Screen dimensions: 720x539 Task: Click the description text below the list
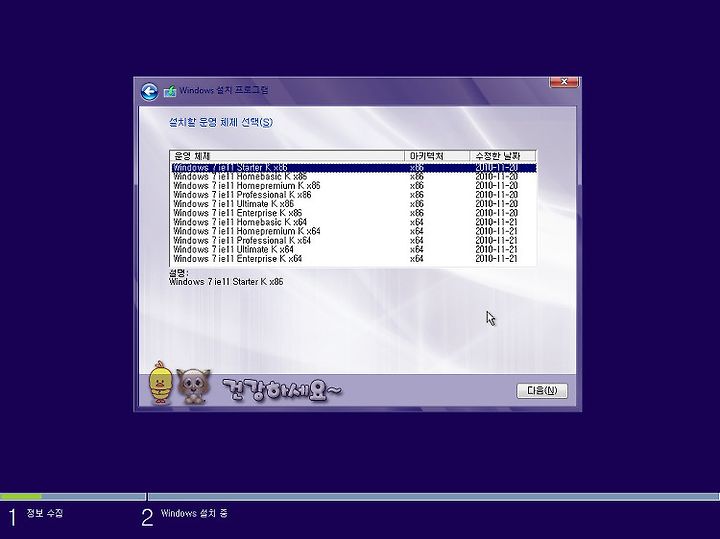coord(226,282)
